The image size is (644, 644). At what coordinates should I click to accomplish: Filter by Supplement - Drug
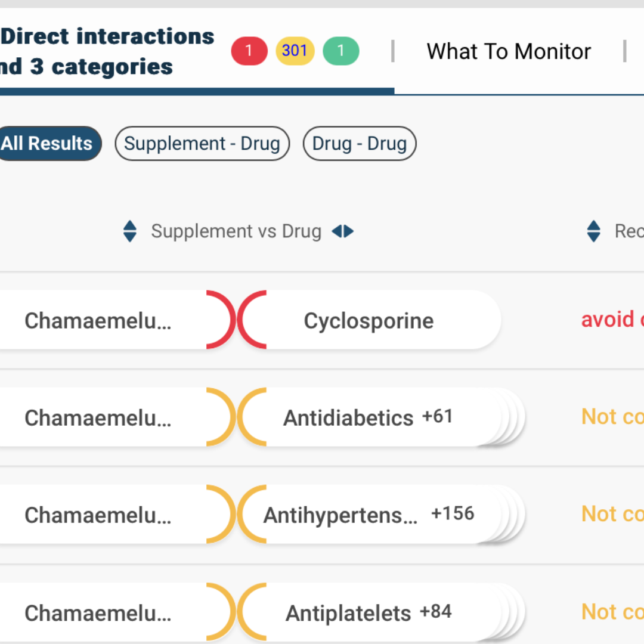(x=202, y=144)
